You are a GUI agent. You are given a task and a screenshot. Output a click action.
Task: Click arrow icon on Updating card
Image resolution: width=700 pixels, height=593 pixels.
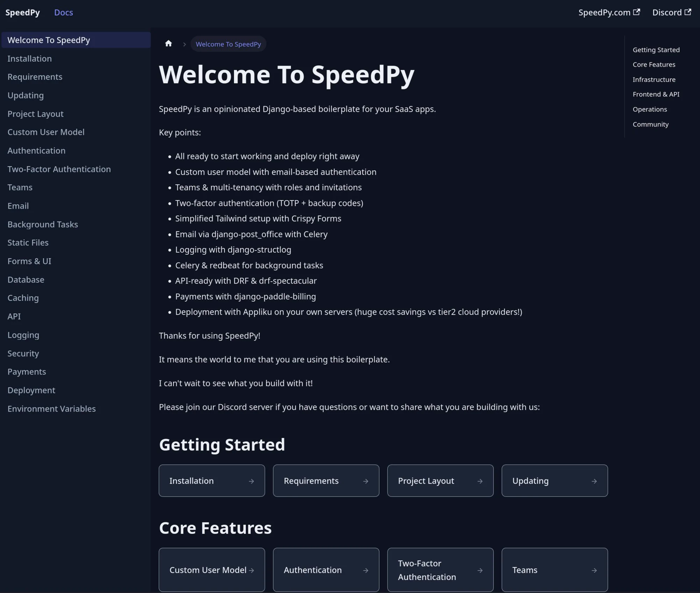point(594,481)
